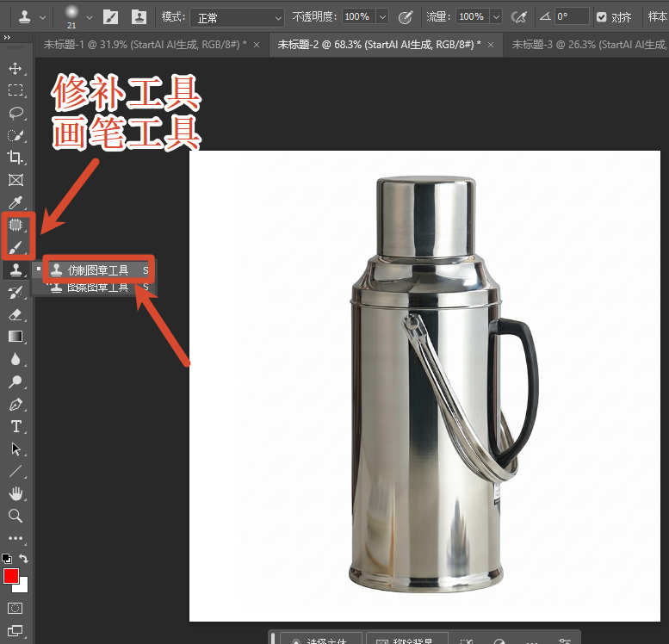
Task: Change screen mode at toolbar bottom
Action: (x=15, y=630)
